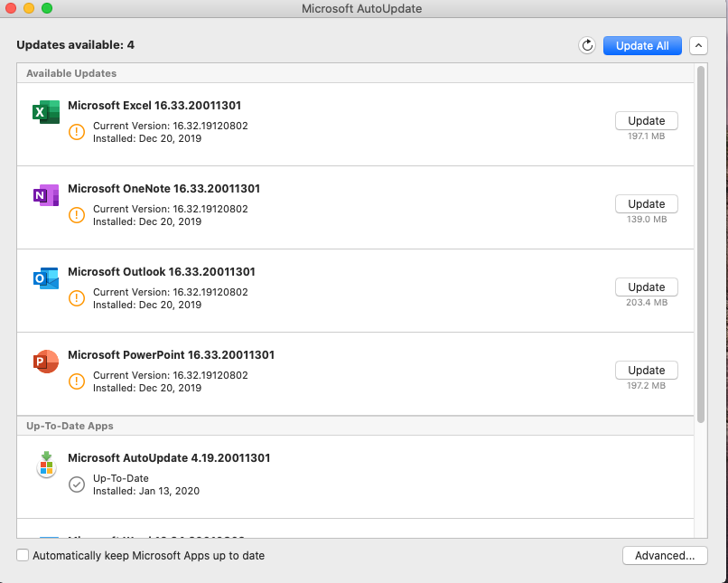Select the 'Microsoft PowerPoint 16.33.20011301' title
The height and width of the screenshot is (583, 728).
172,355
